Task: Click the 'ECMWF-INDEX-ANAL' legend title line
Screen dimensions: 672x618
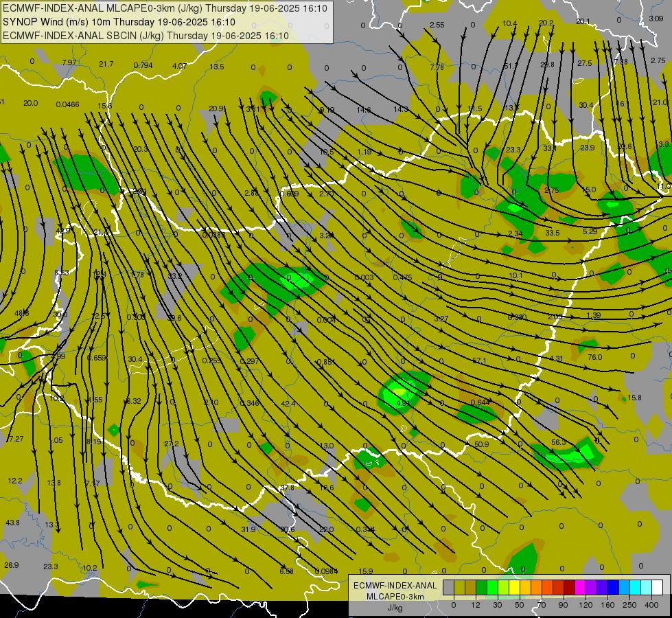Action: tap(395, 586)
